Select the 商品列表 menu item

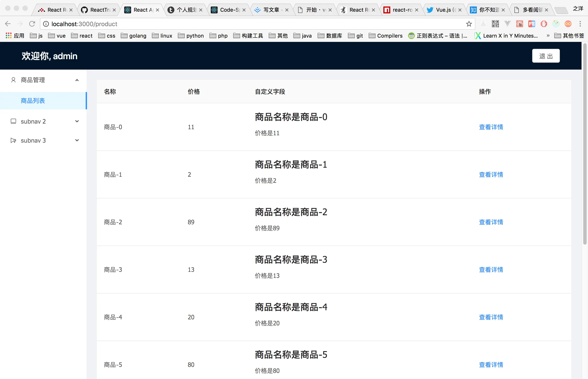tap(33, 101)
